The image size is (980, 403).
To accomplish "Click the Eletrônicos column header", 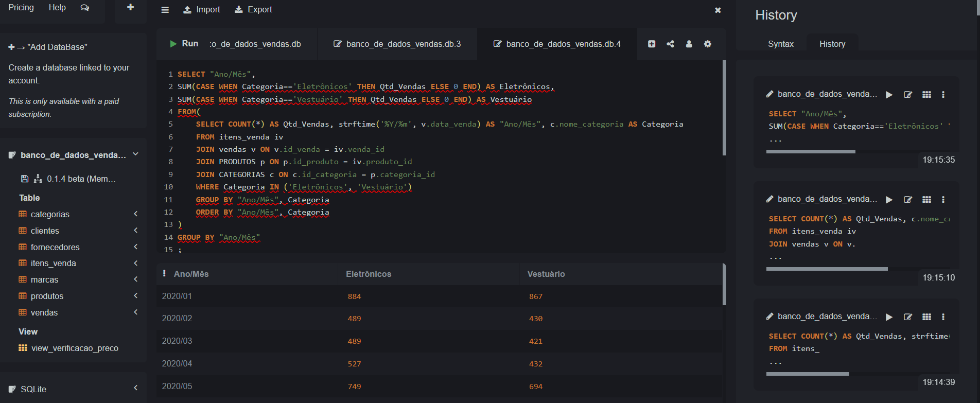I will (369, 274).
